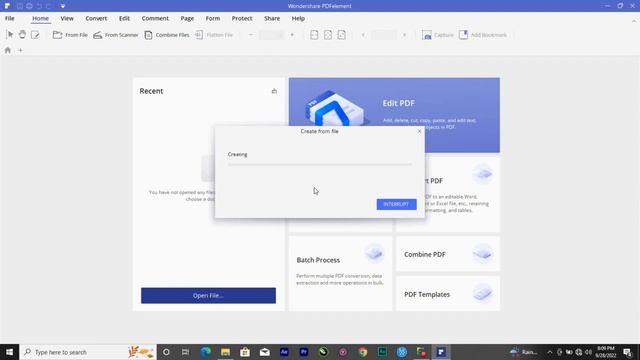Click the Creating progress bar
640x360 pixels.
[320, 164]
